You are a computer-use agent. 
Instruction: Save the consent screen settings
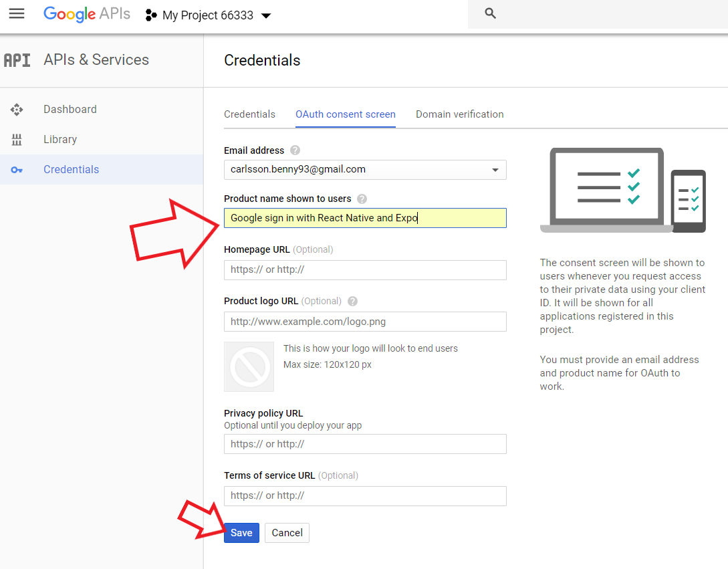[x=241, y=533]
